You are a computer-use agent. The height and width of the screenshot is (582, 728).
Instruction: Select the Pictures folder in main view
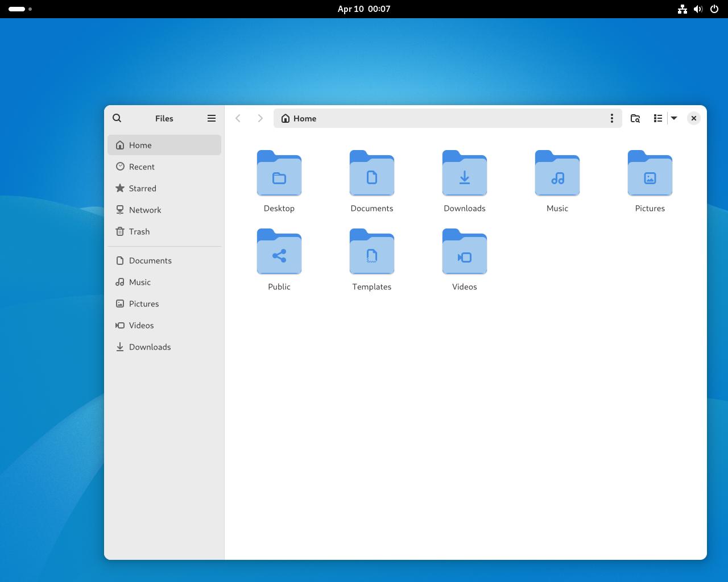point(650,173)
